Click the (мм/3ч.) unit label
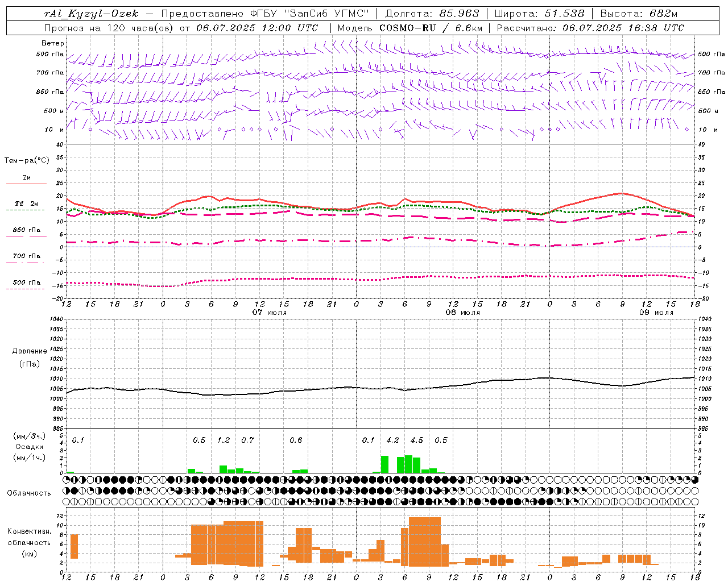Screen dimensions: 728x582 click(x=30, y=436)
